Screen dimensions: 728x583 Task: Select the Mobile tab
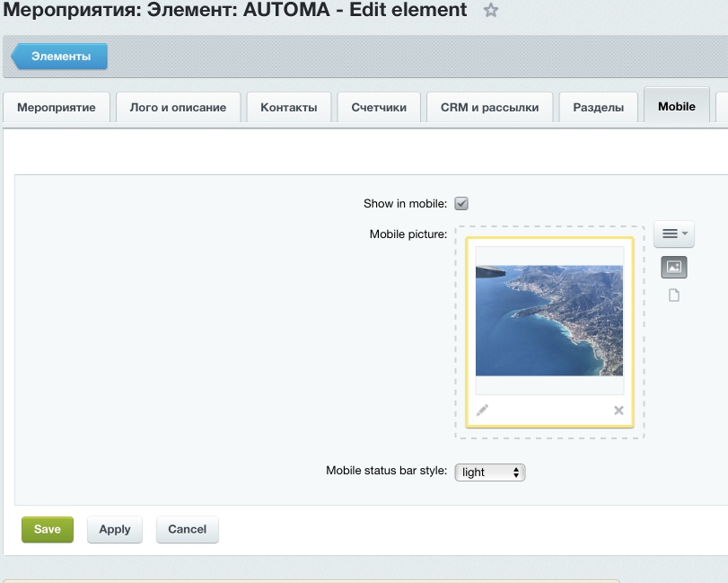pyautogui.click(x=676, y=106)
